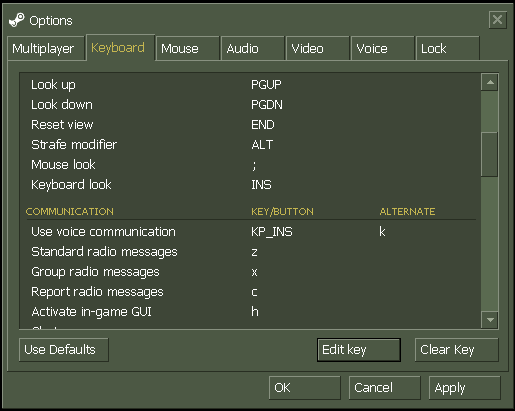Click the Apply button
515x411 pixels.
(465, 388)
